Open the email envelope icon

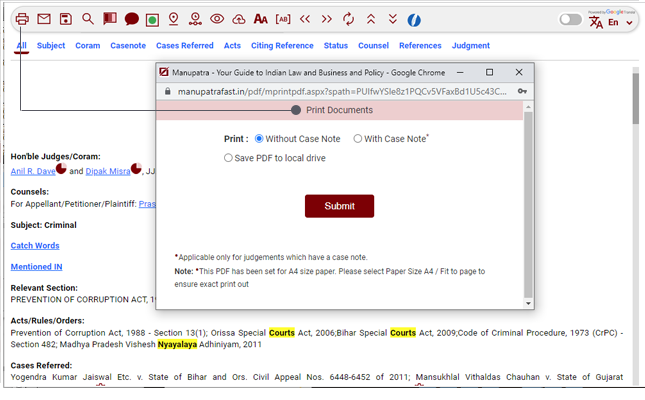[44, 19]
